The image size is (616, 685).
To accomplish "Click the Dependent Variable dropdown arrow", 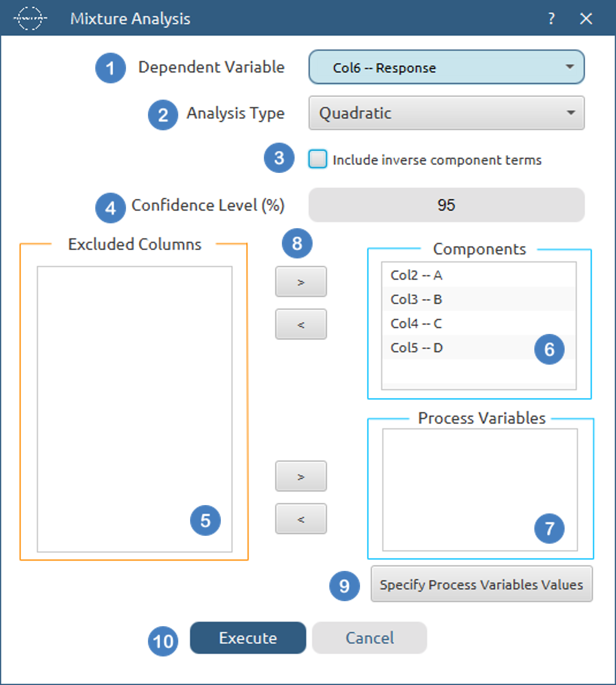I will (x=570, y=67).
